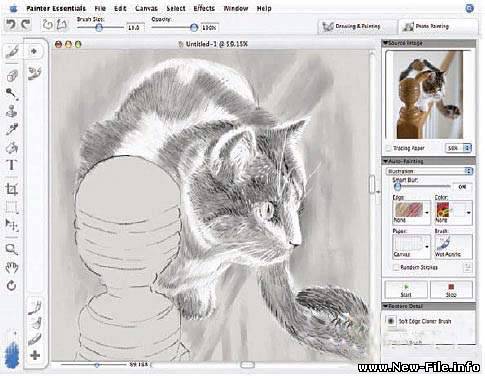Viewport: 485px width, 377px height.
Task: Open the Auto-Painting style preset dropdown
Action: tap(429, 171)
